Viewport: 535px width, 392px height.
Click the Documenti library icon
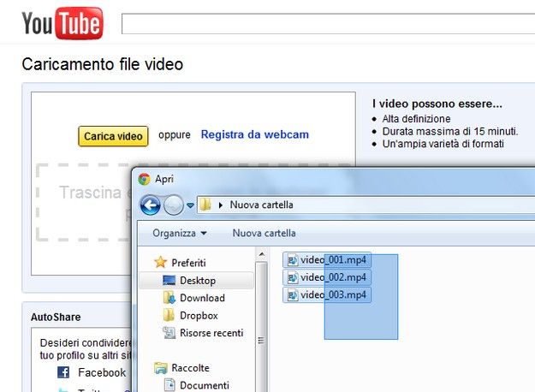(169, 384)
